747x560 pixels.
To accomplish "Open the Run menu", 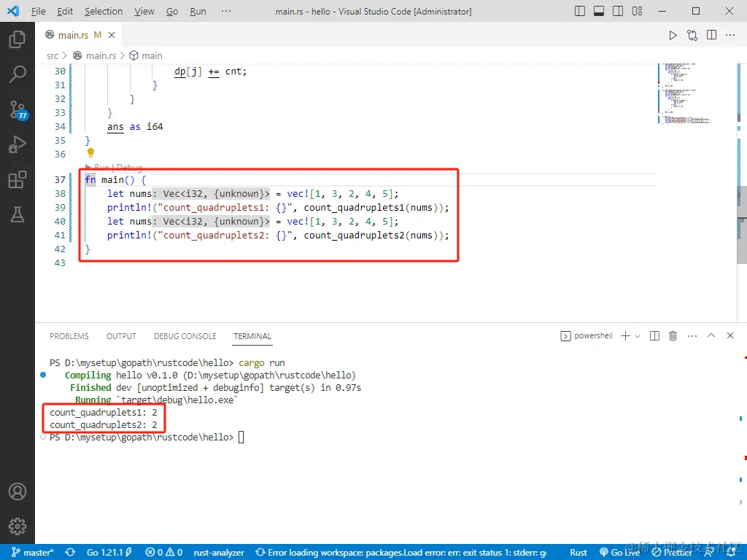I will 198,12.
